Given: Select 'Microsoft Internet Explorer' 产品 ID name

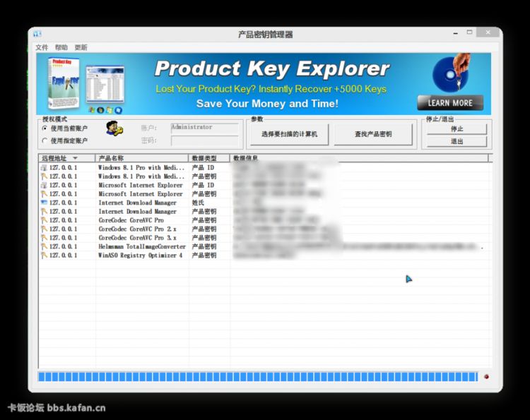Looking at the screenshot, I should [x=141, y=185].
